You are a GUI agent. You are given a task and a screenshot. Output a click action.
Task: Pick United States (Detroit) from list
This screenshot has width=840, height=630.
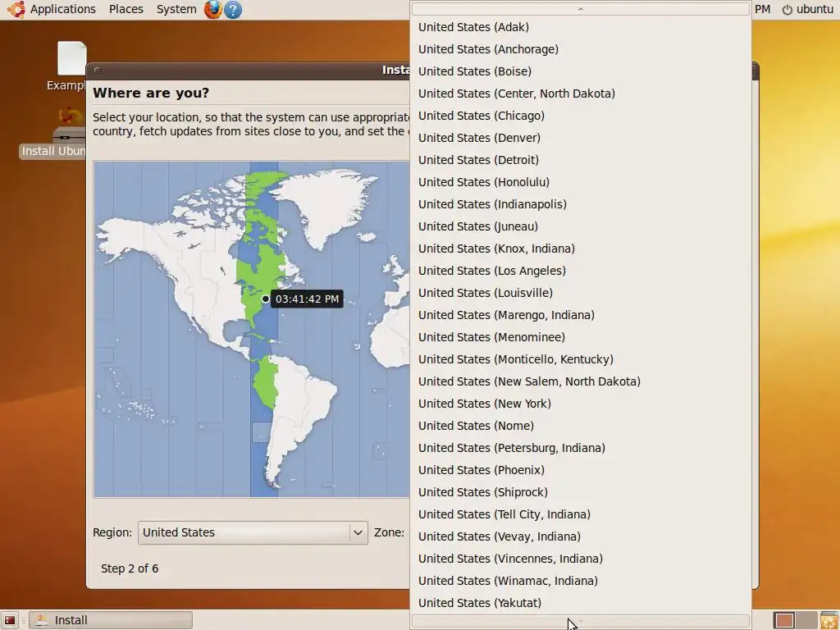580,160
